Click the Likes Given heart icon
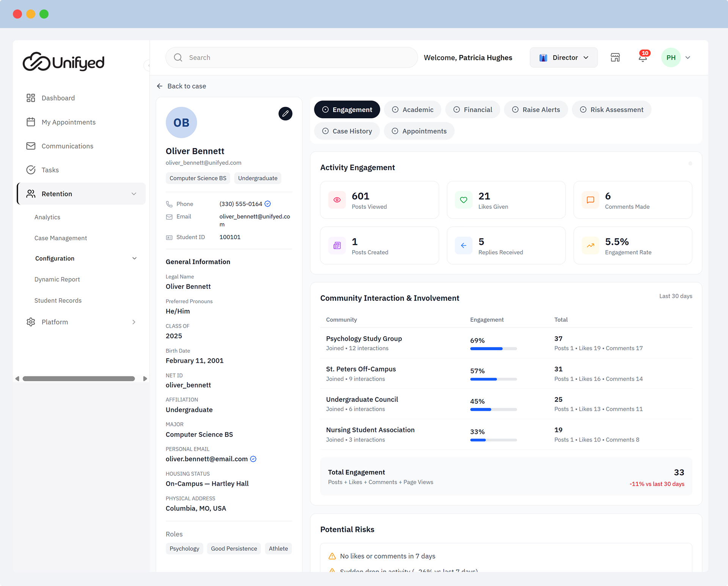The width and height of the screenshot is (728, 586). coord(463,200)
